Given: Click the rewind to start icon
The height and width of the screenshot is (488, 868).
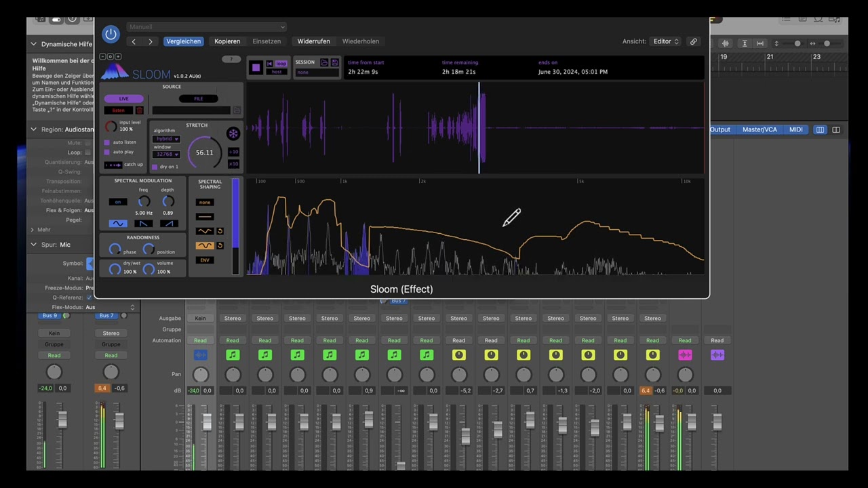Looking at the screenshot, I should point(269,64).
